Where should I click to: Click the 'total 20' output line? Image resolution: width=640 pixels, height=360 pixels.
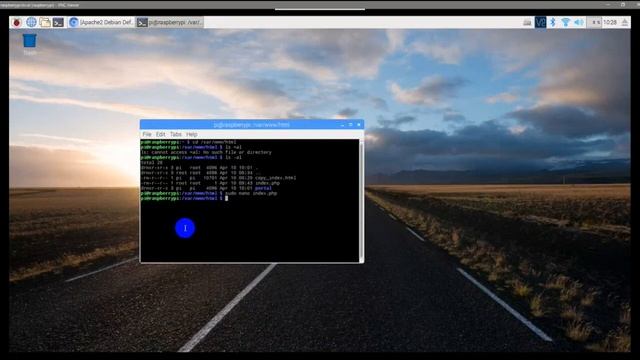coord(152,162)
